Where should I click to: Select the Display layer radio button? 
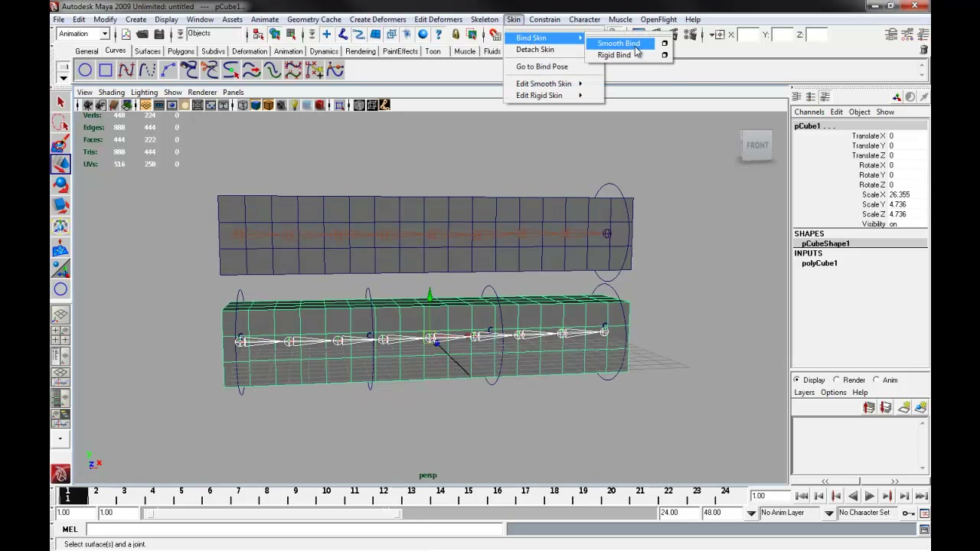797,380
